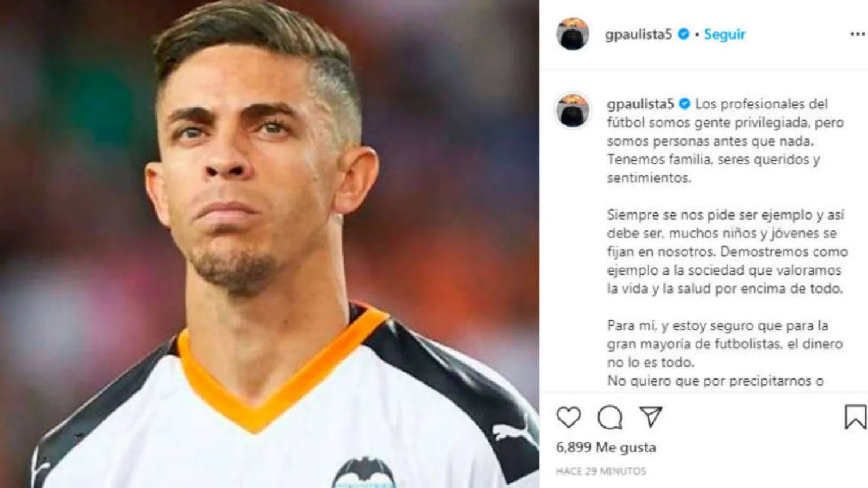Like the post with the heart icon
This screenshot has height=488, width=868.
[568, 417]
